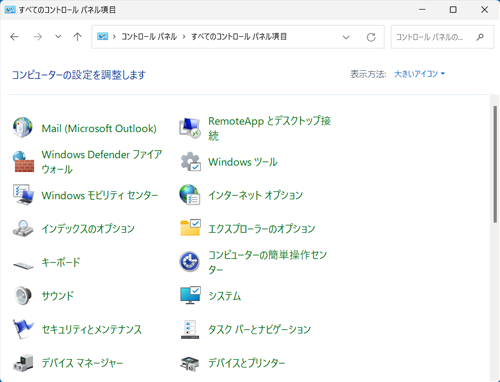Click the search magnifier icon
Screen dimensions: 500x382
480,37
